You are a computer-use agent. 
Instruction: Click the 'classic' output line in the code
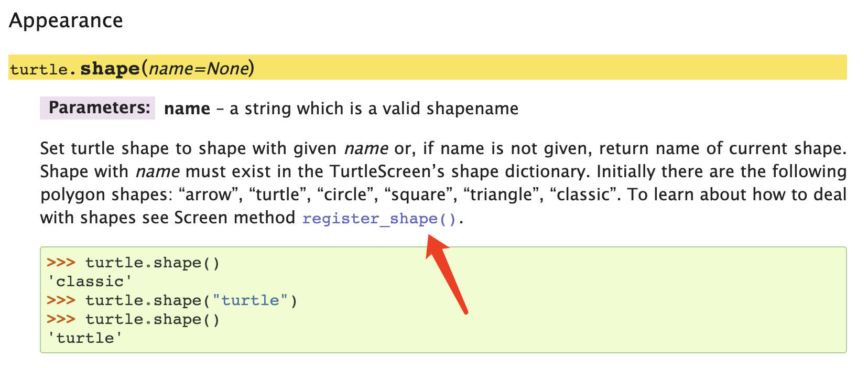(89, 282)
